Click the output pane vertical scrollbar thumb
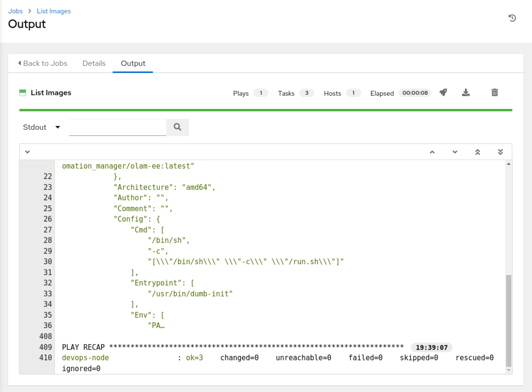This screenshot has height=392, width=532. (x=509, y=321)
